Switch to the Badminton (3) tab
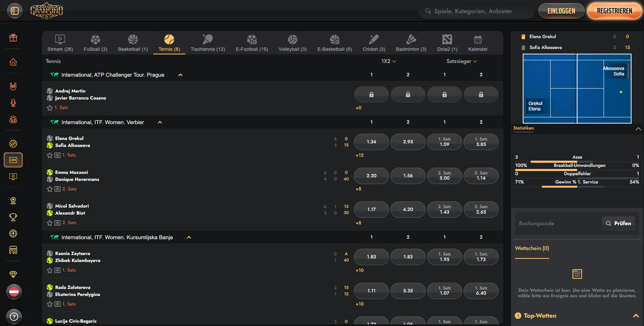This screenshot has height=326, width=644. (411, 43)
